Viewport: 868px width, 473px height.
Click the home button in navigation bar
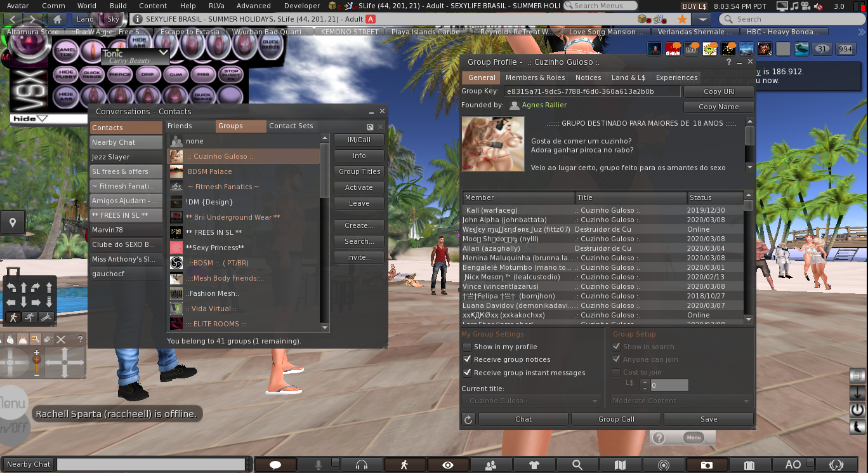[57, 19]
